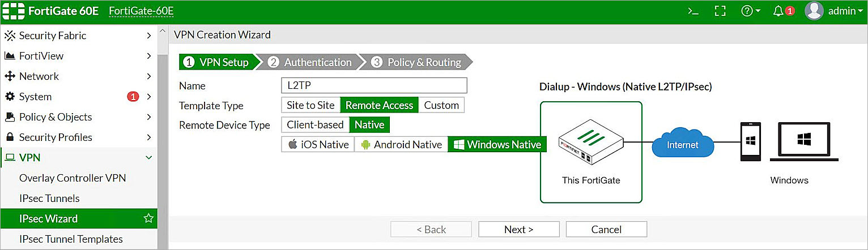Expand Security Fabric menu chevron
Viewport: 868px width, 250px height.
tap(148, 36)
